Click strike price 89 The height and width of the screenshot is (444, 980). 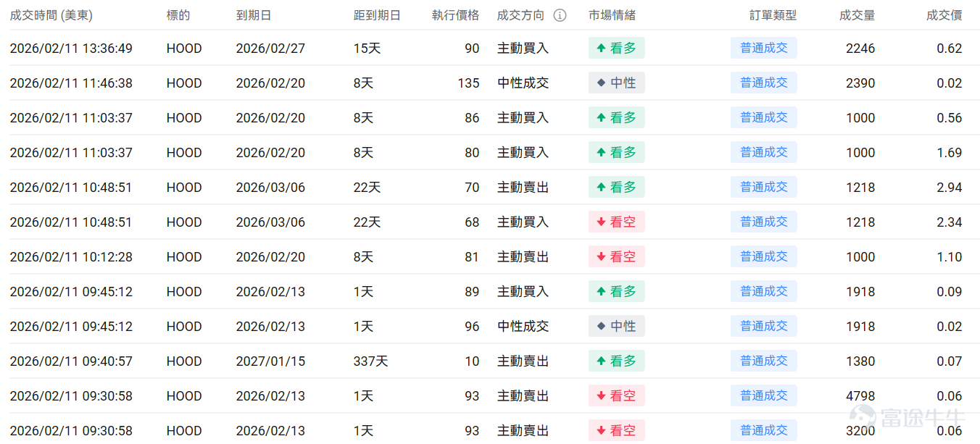473,292
